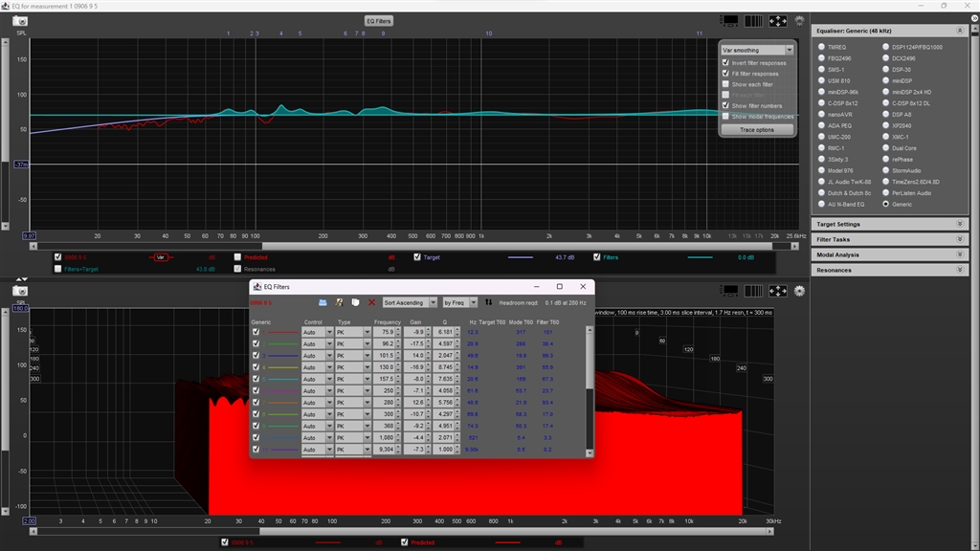Toggle the Target trace checkbox

[417, 256]
